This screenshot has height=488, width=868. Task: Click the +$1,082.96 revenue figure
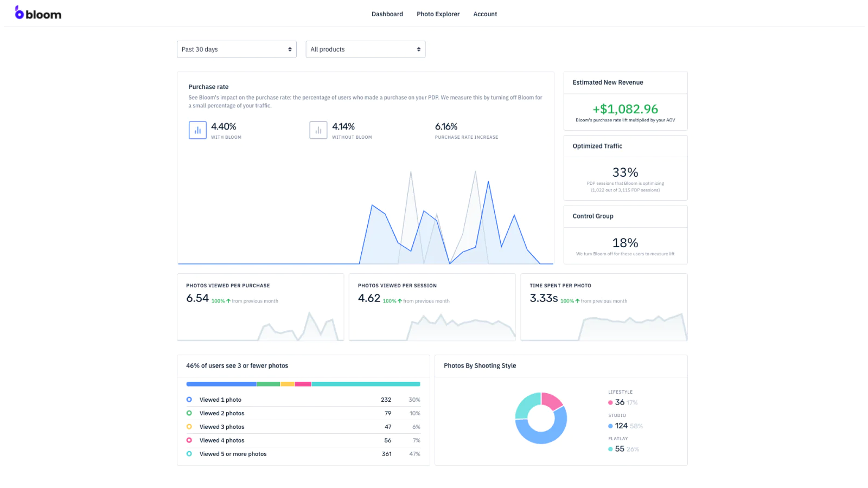click(x=625, y=109)
